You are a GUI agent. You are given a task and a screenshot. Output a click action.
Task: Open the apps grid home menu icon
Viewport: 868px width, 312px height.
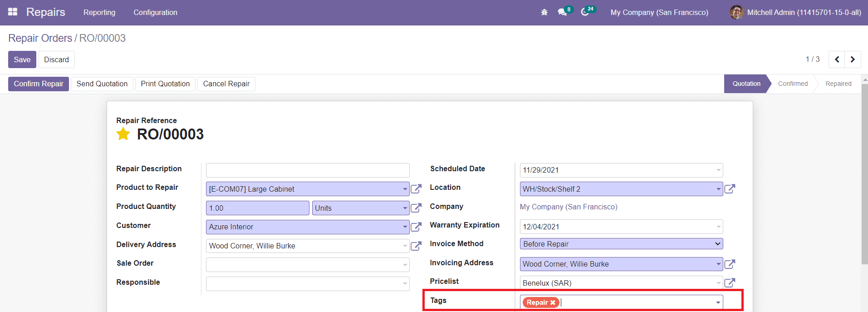(13, 12)
